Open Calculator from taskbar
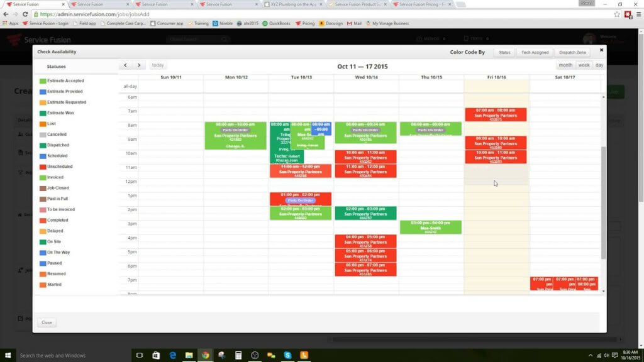This screenshot has height=362, width=644. click(238, 356)
